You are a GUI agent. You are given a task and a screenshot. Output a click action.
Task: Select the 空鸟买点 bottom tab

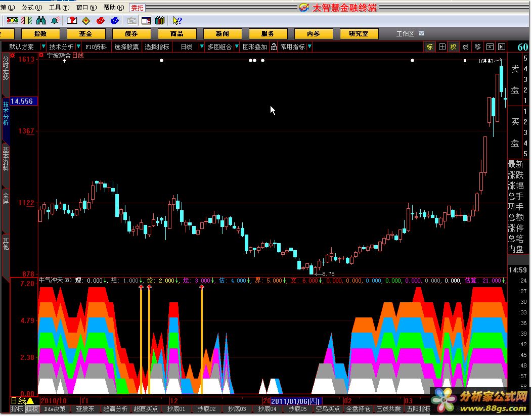[328, 409]
